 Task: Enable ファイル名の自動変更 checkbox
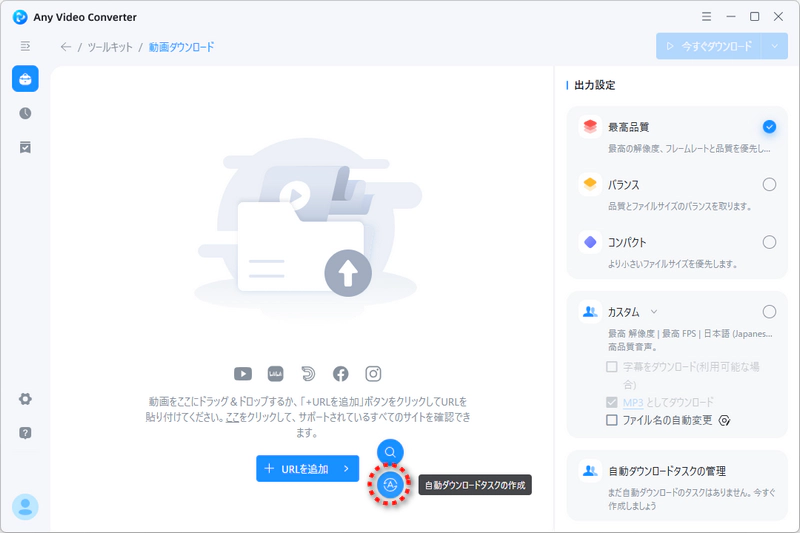(x=612, y=420)
